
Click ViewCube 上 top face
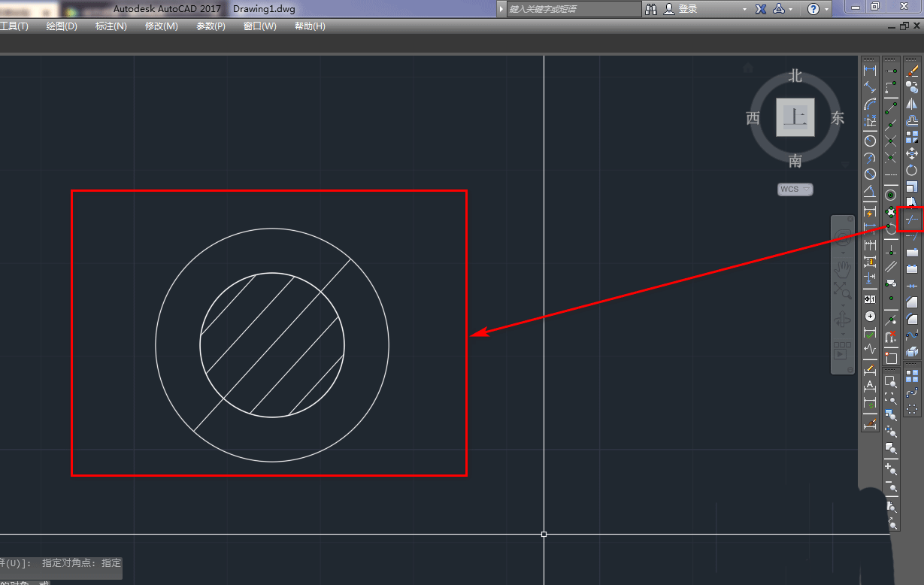point(795,117)
